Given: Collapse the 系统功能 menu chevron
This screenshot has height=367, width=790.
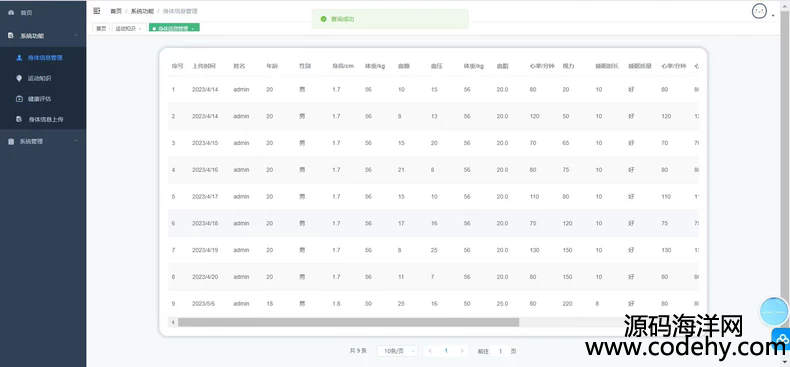Looking at the screenshot, I should (x=76, y=35).
